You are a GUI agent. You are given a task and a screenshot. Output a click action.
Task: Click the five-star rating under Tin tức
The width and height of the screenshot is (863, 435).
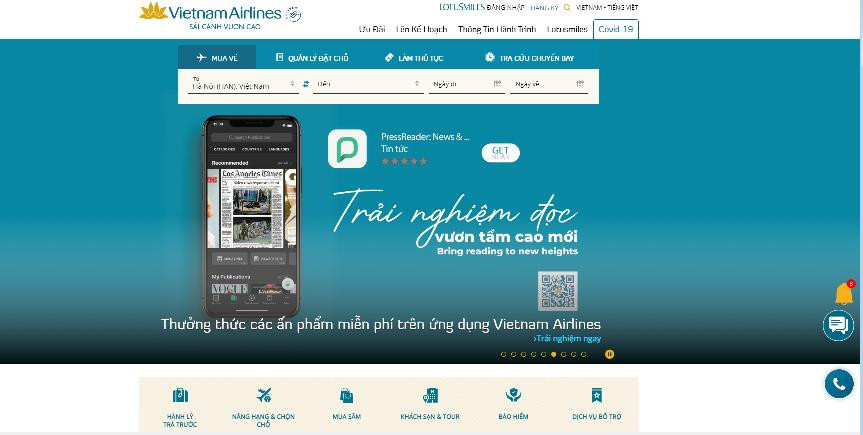pyautogui.click(x=404, y=161)
